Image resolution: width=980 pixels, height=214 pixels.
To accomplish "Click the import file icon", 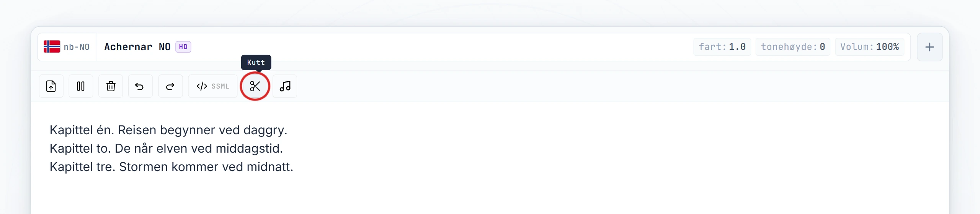I will click(x=51, y=86).
